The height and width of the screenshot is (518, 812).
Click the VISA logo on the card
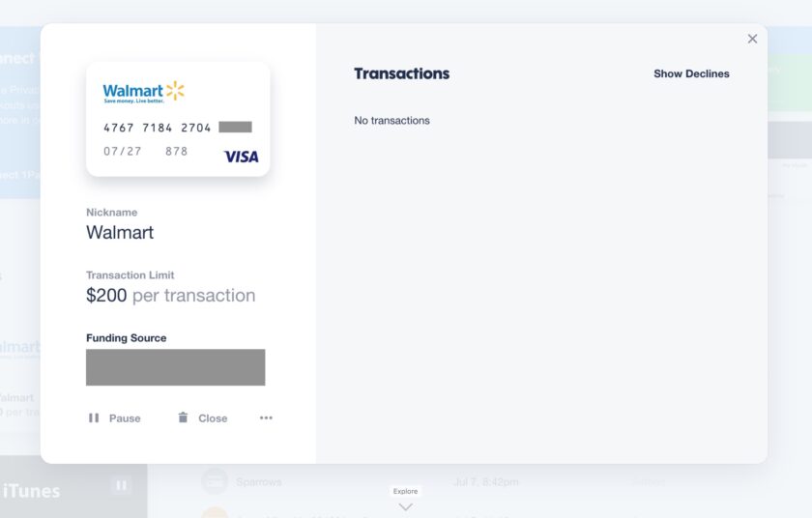(242, 157)
